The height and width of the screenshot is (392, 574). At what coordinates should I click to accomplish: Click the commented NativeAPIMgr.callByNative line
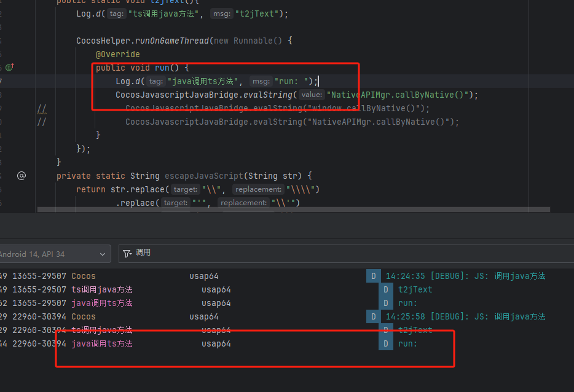tap(292, 122)
